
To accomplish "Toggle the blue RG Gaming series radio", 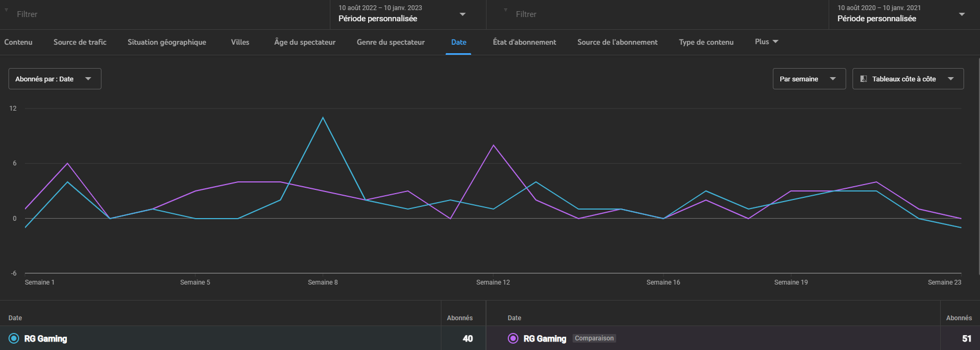I will pos(14,338).
